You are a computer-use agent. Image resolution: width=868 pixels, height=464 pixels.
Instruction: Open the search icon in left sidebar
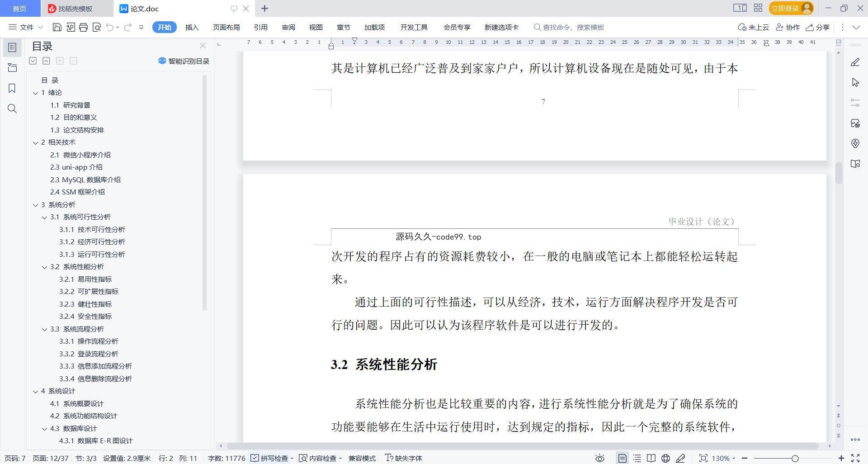tap(12, 109)
